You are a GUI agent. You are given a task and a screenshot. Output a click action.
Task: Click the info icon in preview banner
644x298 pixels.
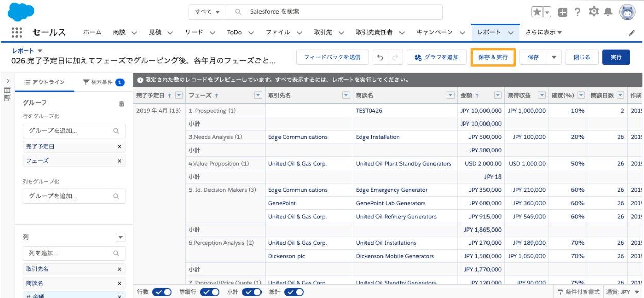pyautogui.click(x=140, y=80)
